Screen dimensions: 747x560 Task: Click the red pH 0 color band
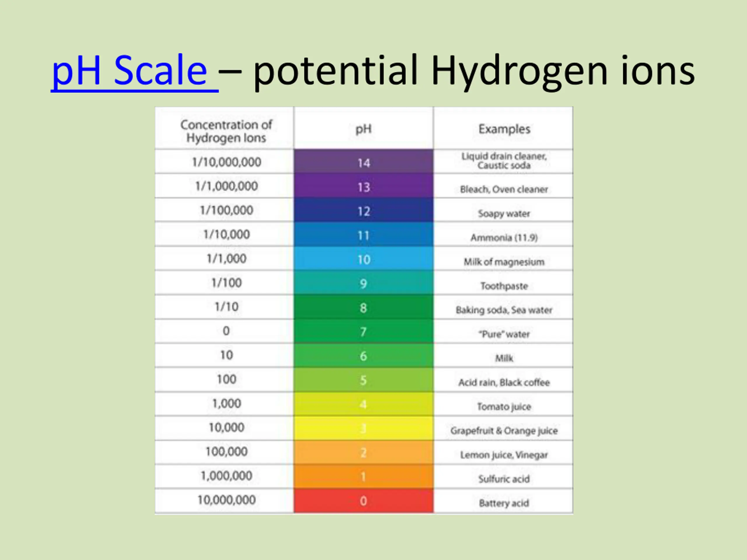(364, 501)
